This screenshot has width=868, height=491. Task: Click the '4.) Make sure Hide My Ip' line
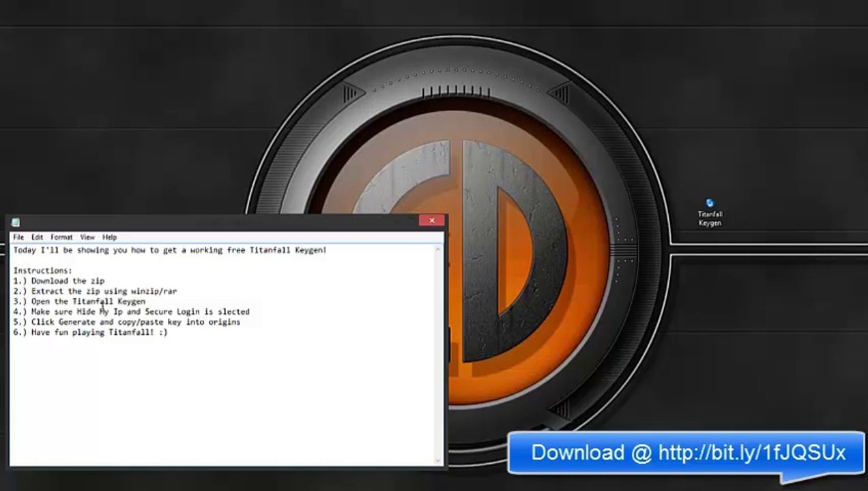click(131, 312)
